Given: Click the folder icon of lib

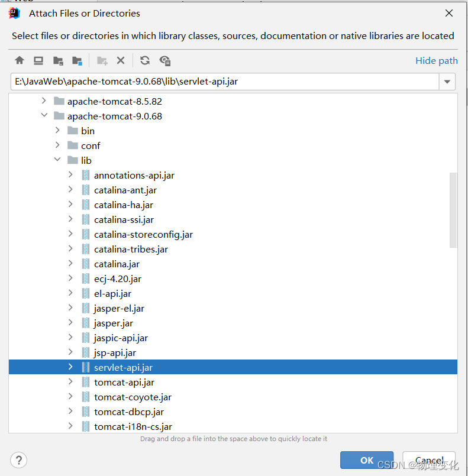Looking at the screenshot, I should (73, 160).
